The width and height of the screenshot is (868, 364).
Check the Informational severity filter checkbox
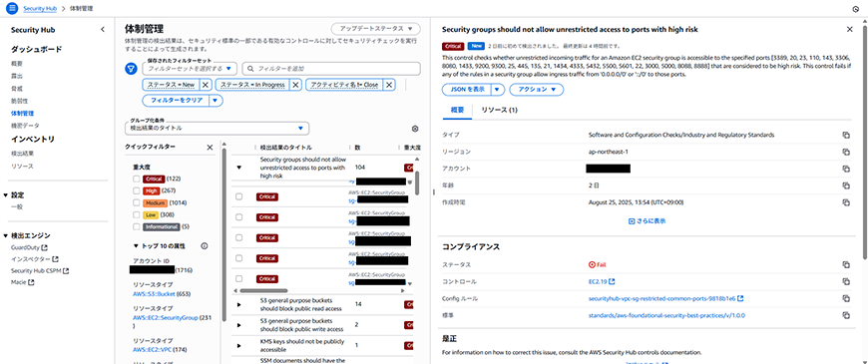(136, 226)
